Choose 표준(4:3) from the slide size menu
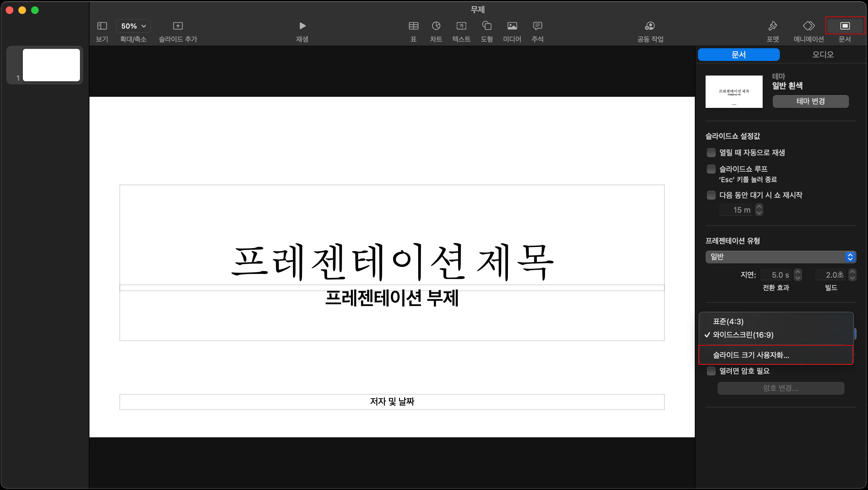 tap(728, 321)
